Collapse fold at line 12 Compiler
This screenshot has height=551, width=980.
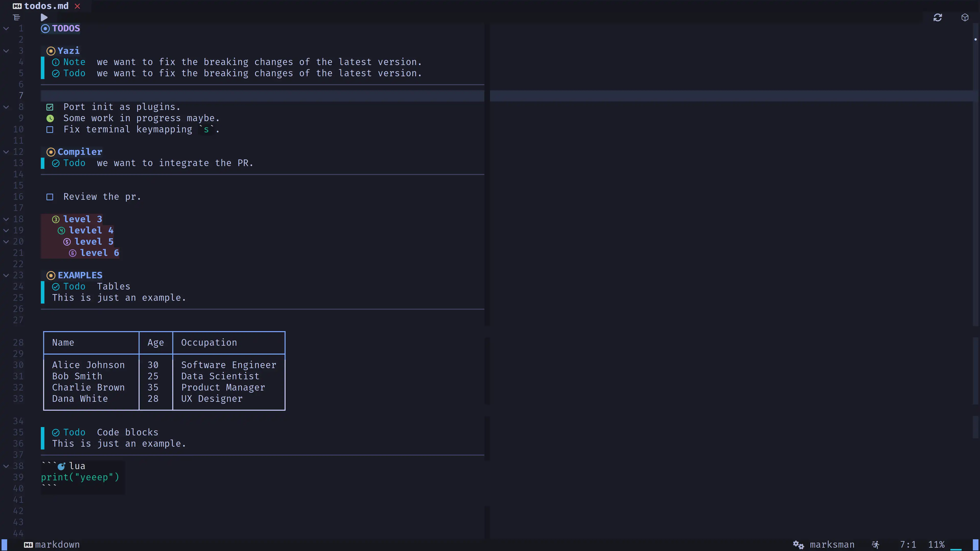(6, 152)
